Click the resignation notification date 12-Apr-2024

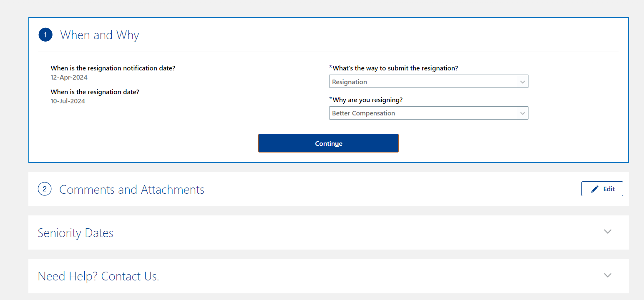tap(69, 77)
